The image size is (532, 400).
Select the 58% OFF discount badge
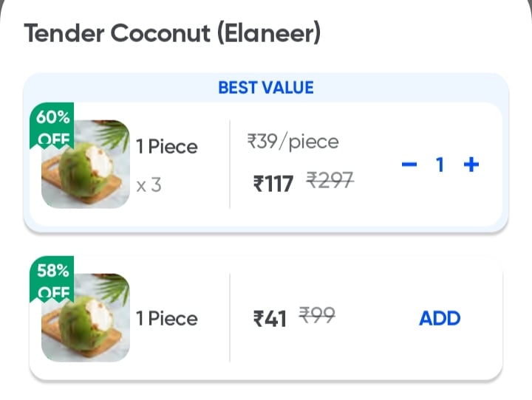[52, 279]
